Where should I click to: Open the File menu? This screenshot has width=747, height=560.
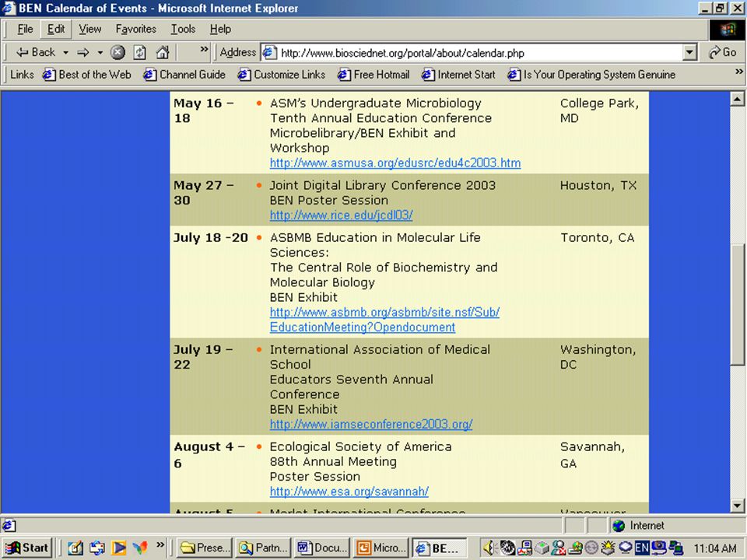coord(25,29)
